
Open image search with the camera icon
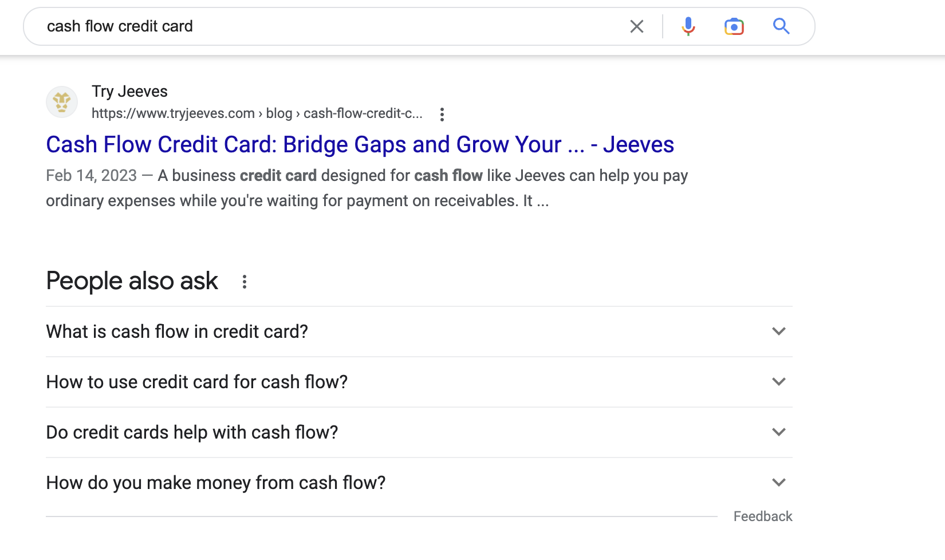click(734, 26)
